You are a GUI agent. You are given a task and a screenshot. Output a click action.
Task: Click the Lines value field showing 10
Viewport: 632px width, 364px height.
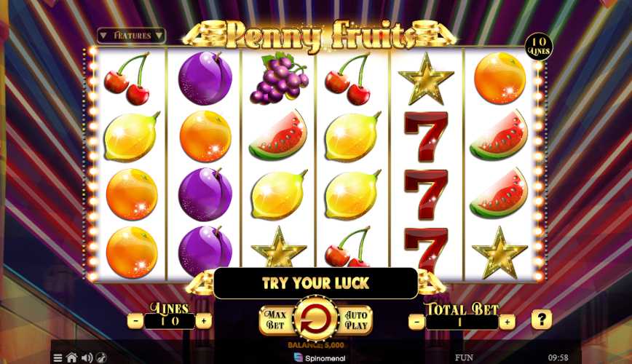point(170,322)
